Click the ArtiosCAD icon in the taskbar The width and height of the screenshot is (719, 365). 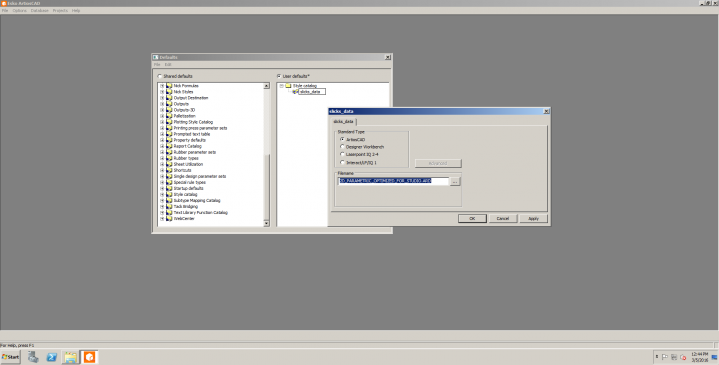tap(89, 357)
